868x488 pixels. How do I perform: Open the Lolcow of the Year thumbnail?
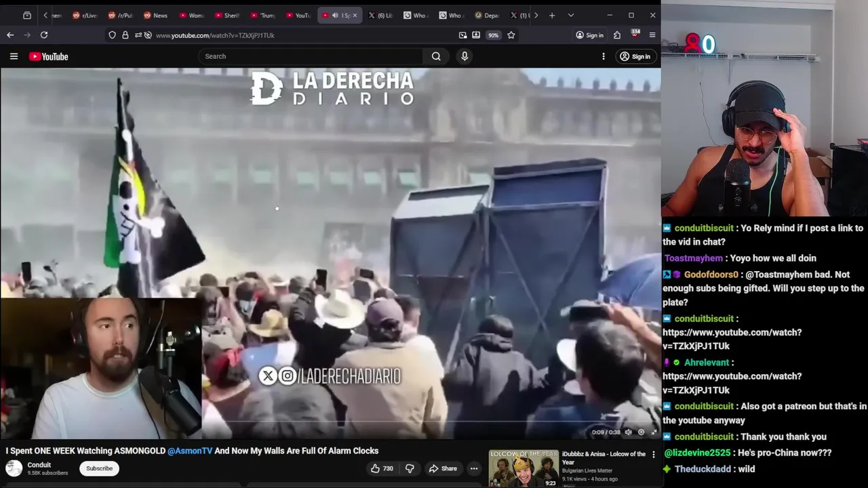click(524, 468)
